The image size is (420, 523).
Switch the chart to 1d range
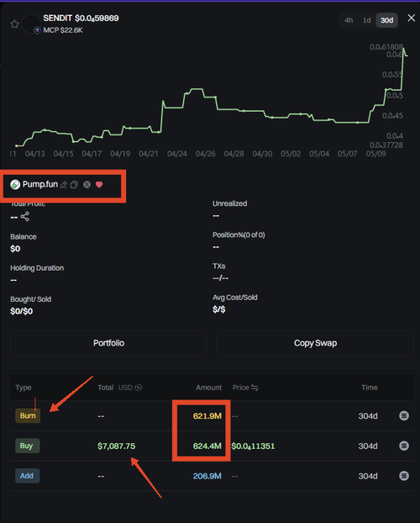click(367, 20)
